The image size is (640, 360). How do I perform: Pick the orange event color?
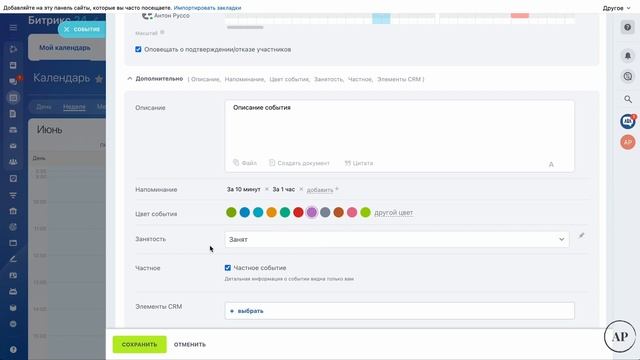(x=271, y=212)
